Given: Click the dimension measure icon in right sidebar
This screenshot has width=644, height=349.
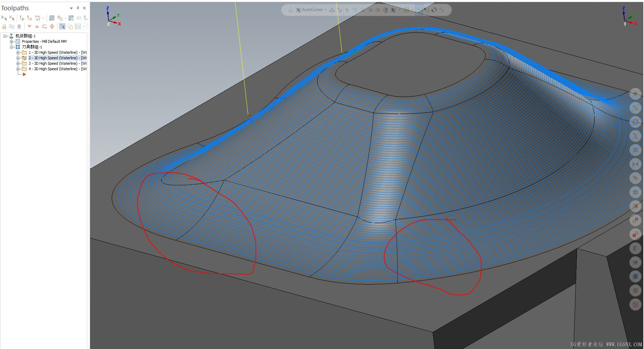Looking at the screenshot, I should click(635, 164).
